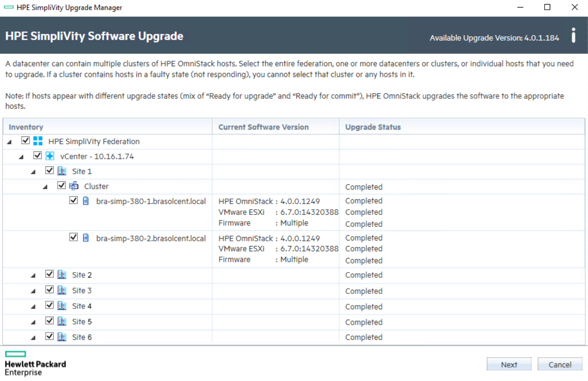The image size is (588, 381).
Task: Toggle the Site 5 checkbox
Action: click(x=49, y=321)
